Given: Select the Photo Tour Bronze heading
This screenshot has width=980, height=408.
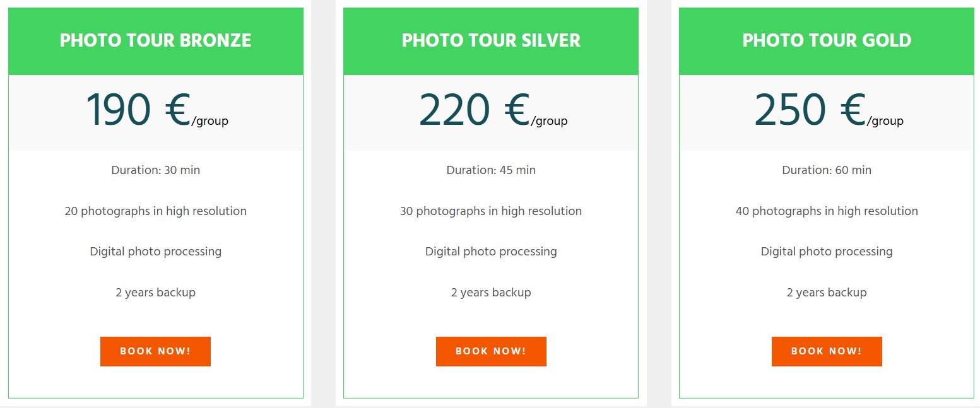Looking at the screenshot, I should pos(155,41).
